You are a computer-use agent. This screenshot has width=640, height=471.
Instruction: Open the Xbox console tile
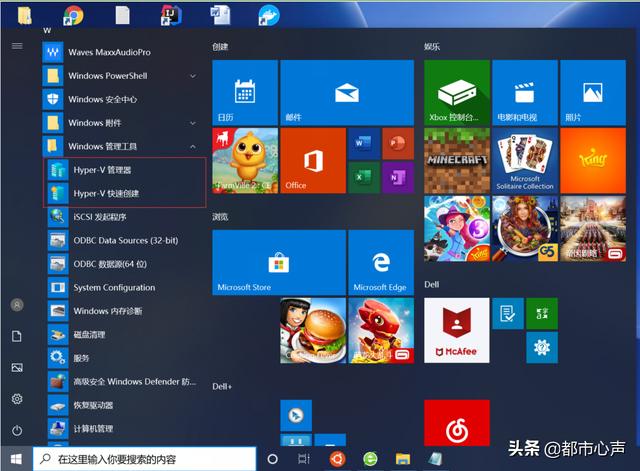pyautogui.click(x=457, y=93)
